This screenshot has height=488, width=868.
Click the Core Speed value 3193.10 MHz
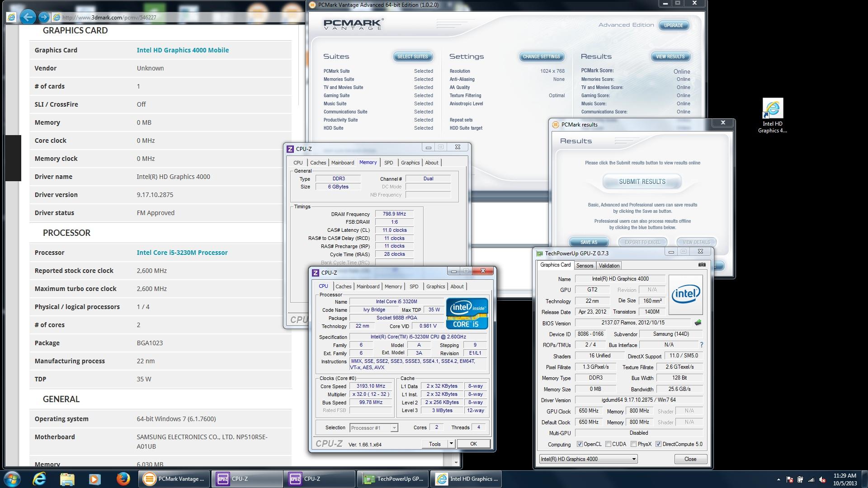371,386
